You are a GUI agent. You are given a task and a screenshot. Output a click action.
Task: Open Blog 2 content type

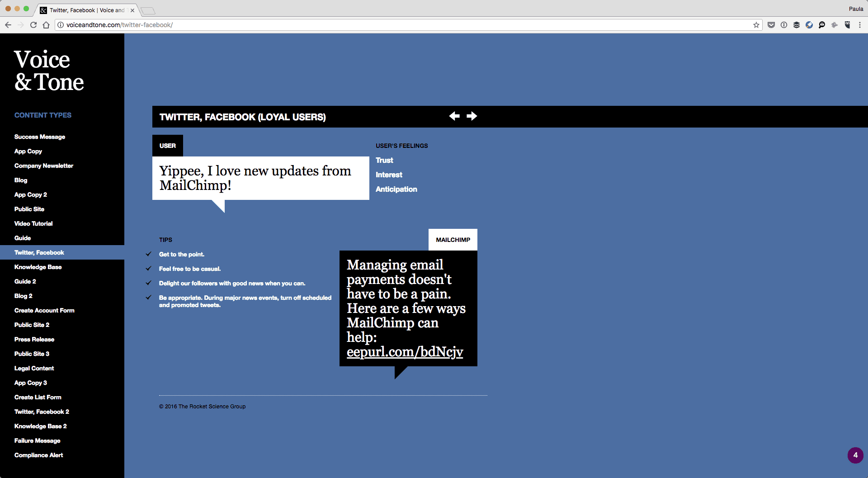[24, 296]
